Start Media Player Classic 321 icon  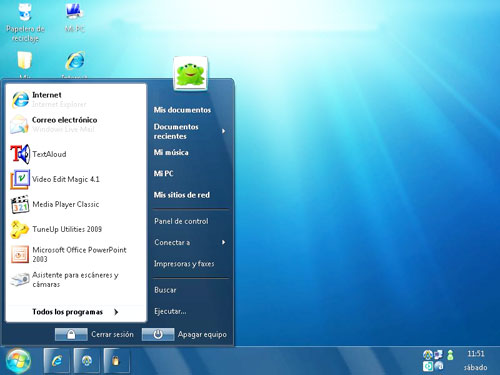click(x=20, y=204)
